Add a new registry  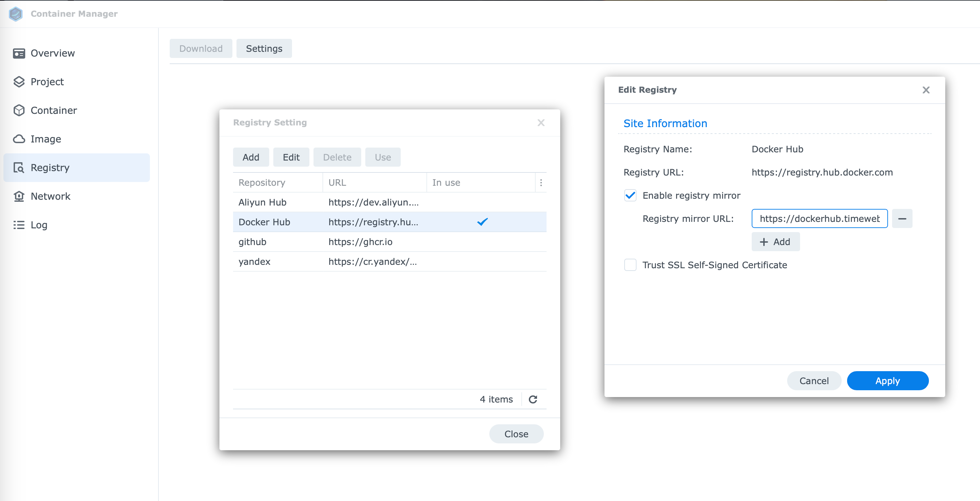pos(251,157)
